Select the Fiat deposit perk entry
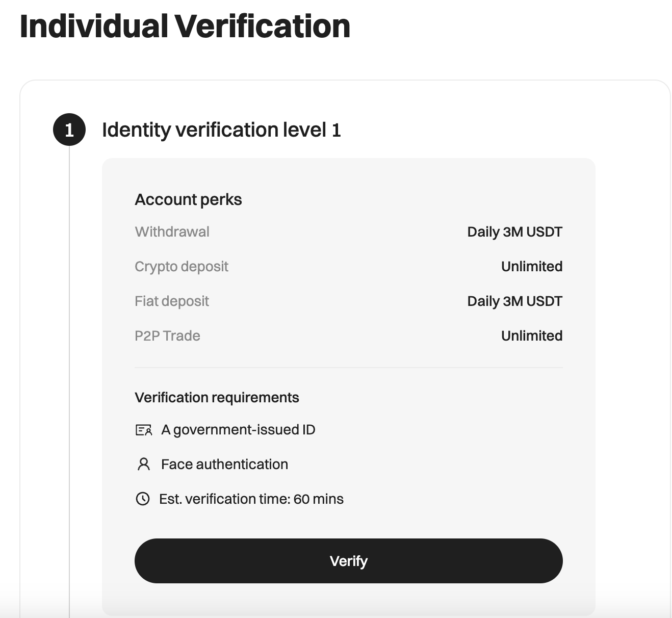Image resolution: width=672 pixels, height=618 pixels. point(171,301)
